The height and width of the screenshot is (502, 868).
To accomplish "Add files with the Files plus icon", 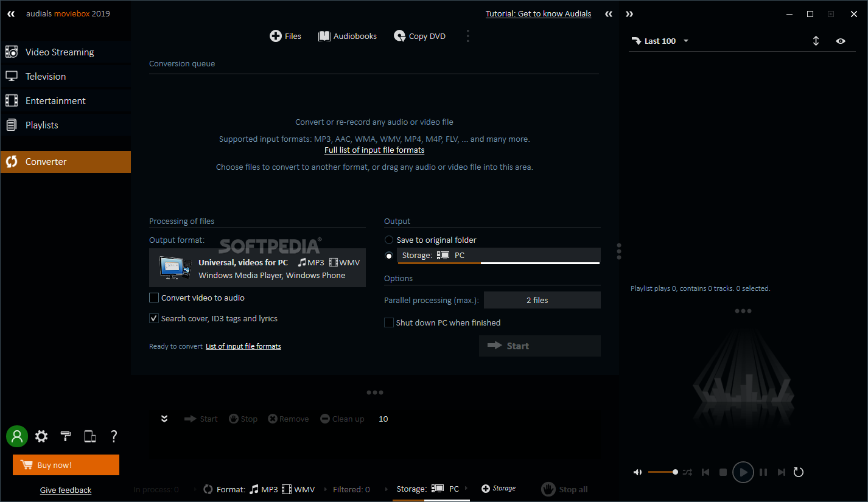I will tap(276, 37).
